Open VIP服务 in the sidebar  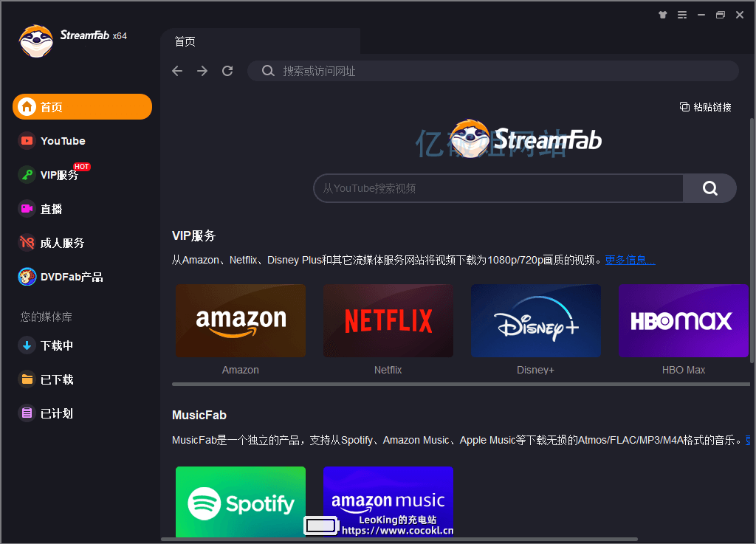[52, 174]
